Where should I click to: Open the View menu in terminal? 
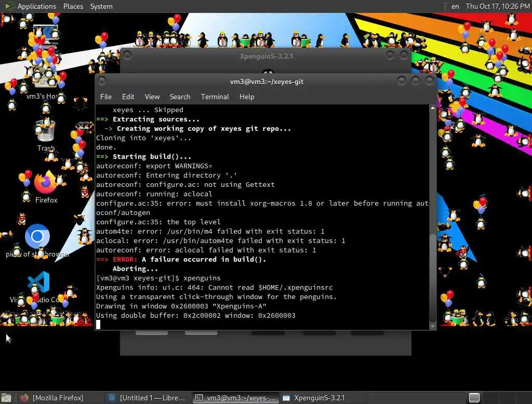point(152,97)
